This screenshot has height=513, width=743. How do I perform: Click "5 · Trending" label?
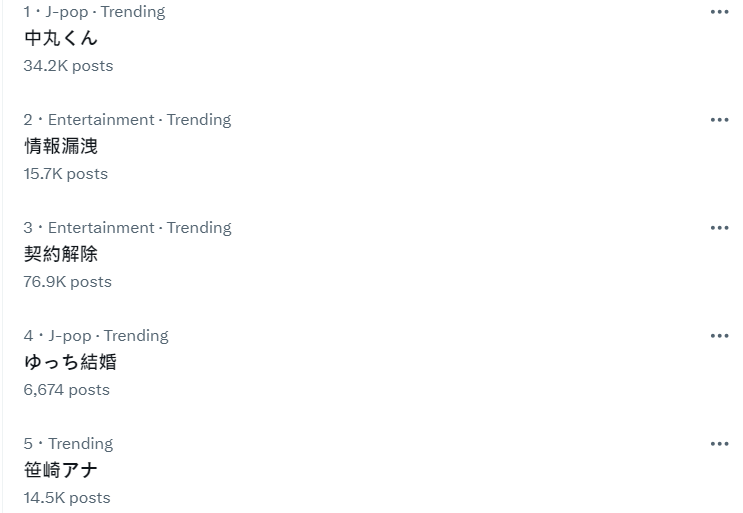coord(68,444)
